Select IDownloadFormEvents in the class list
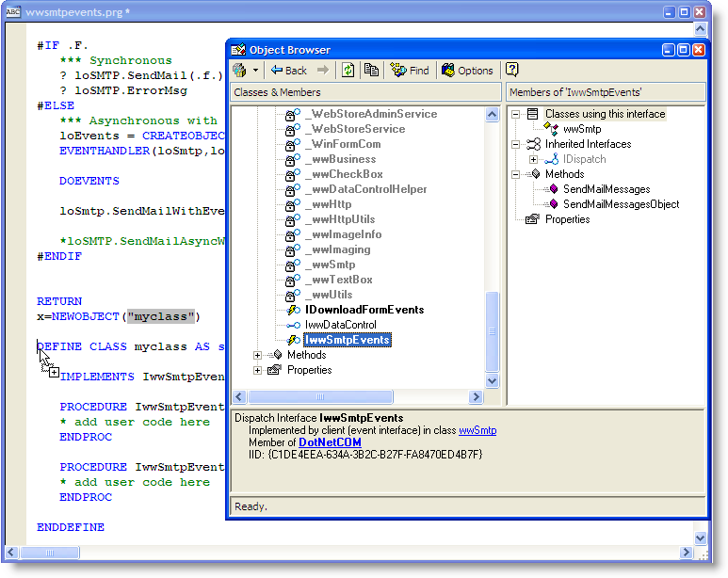The height and width of the screenshot is (578, 728). (x=364, y=310)
